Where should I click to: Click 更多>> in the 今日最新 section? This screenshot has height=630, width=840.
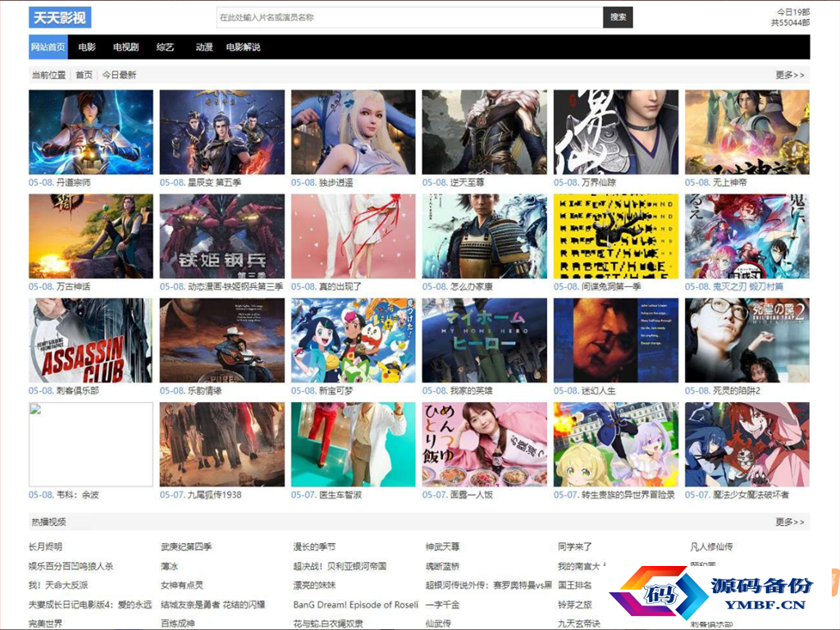click(x=790, y=75)
